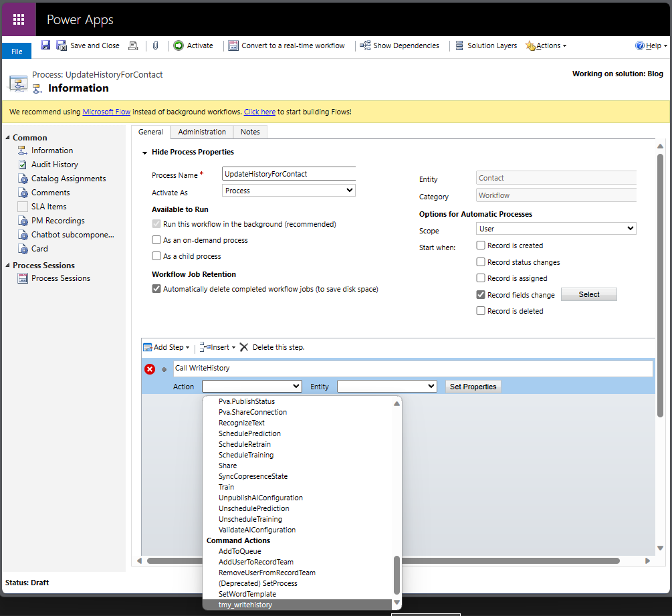
Task: Click the horizontal scrollbar at form bottom
Action: (x=384, y=561)
